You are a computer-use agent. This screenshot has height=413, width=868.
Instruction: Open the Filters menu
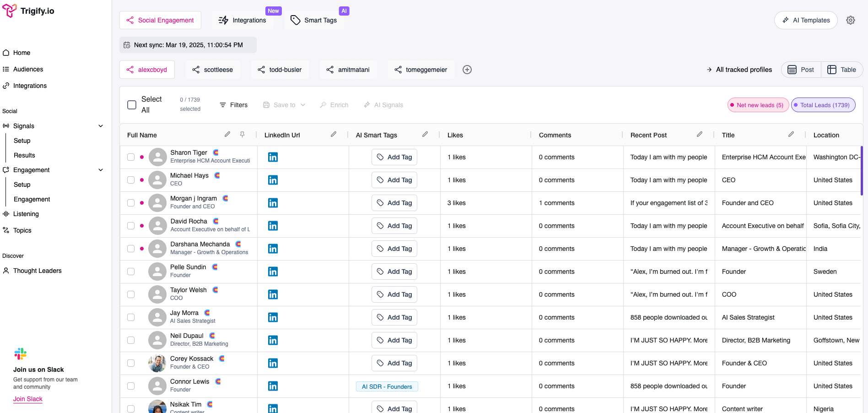click(234, 105)
